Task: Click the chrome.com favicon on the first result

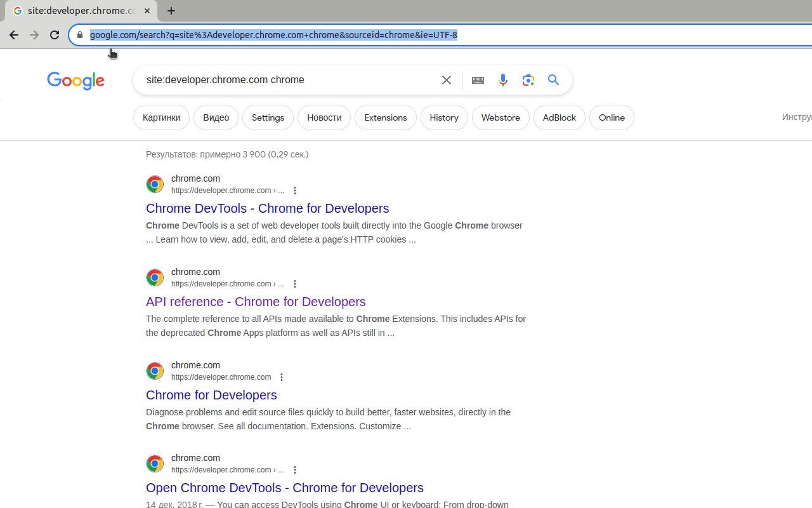Action: click(154, 184)
